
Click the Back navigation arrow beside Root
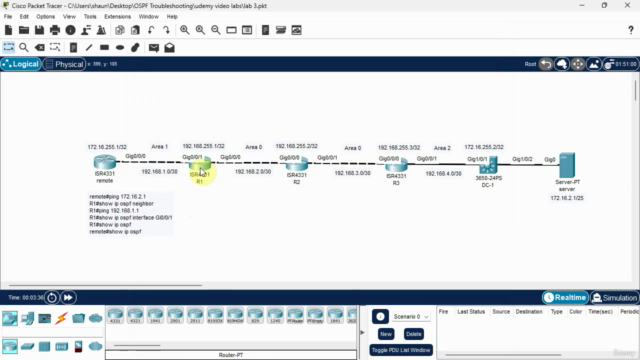546,64
